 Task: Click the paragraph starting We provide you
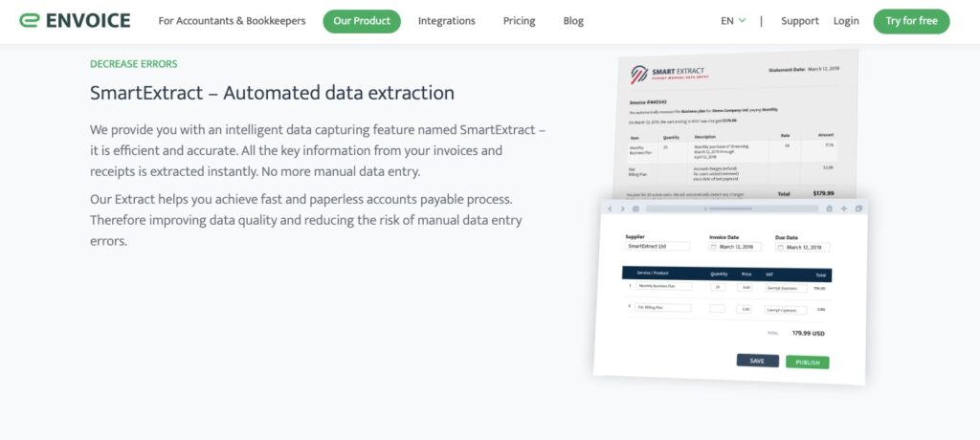coord(318,150)
